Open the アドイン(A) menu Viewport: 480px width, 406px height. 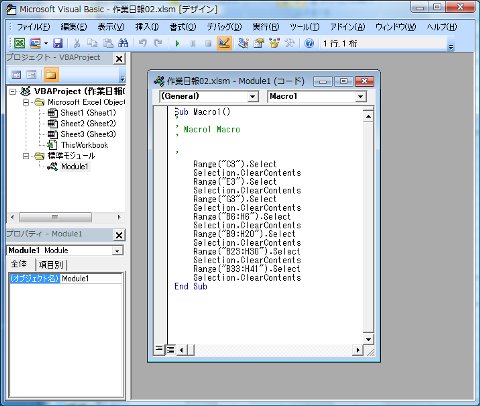[x=347, y=27]
